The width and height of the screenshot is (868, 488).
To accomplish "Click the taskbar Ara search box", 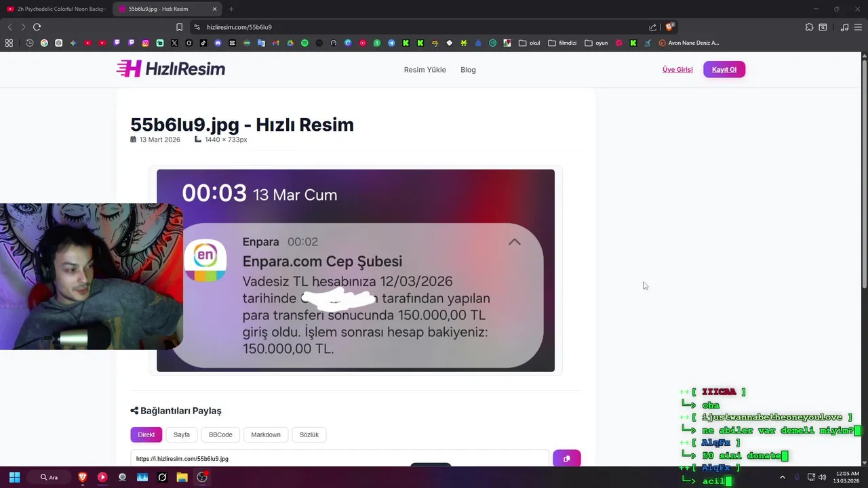I will (52, 477).
